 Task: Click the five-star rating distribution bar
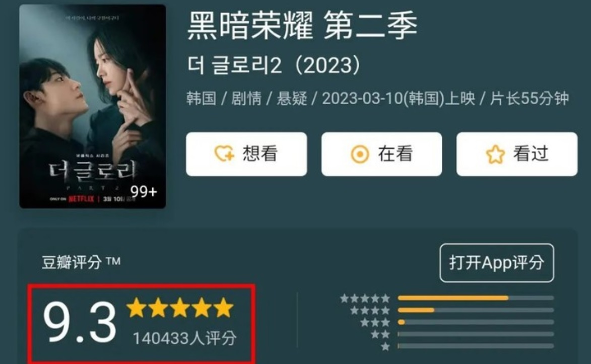pos(476,298)
